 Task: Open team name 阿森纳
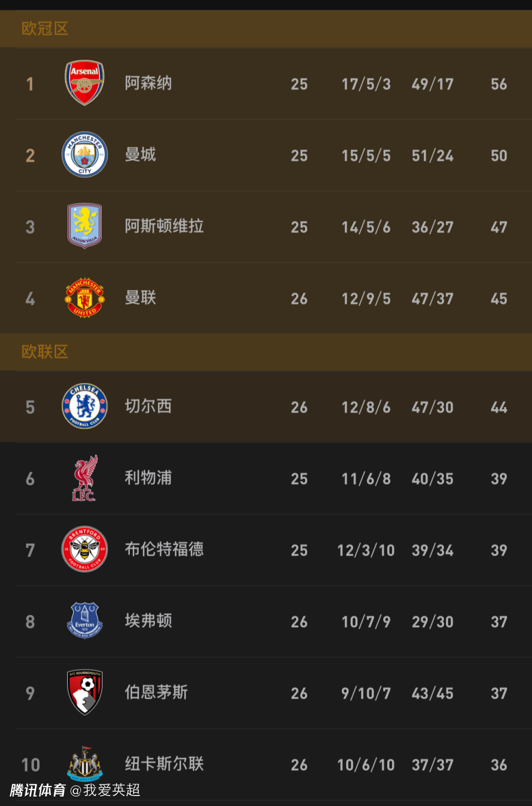tap(148, 83)
